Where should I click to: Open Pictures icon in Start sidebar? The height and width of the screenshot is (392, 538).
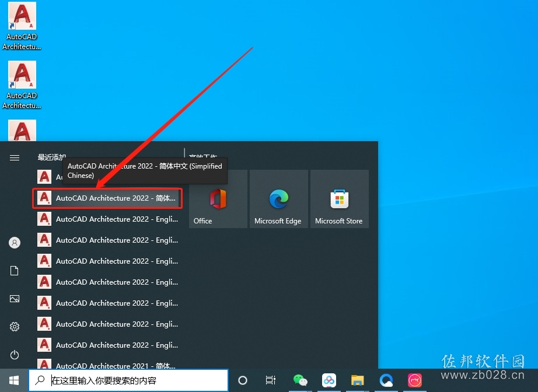15,299
